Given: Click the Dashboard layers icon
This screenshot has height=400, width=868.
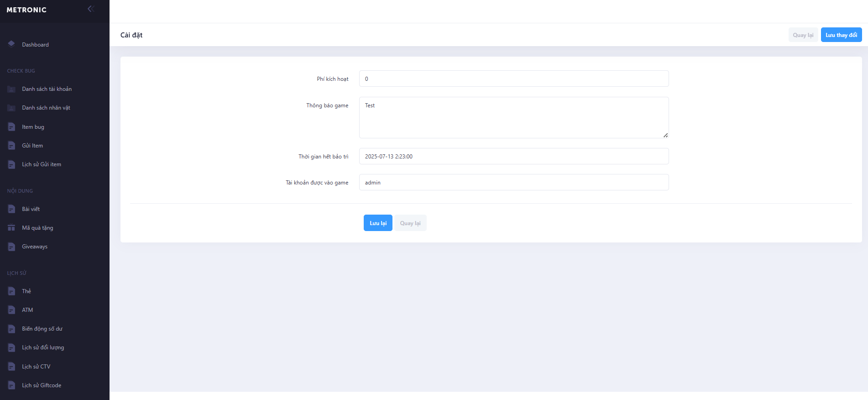Looking at the screenshot, I should tap(11, 44).
